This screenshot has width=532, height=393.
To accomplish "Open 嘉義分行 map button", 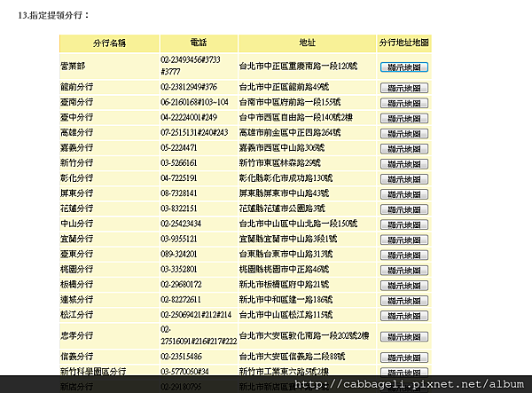I will coord(404,149).
